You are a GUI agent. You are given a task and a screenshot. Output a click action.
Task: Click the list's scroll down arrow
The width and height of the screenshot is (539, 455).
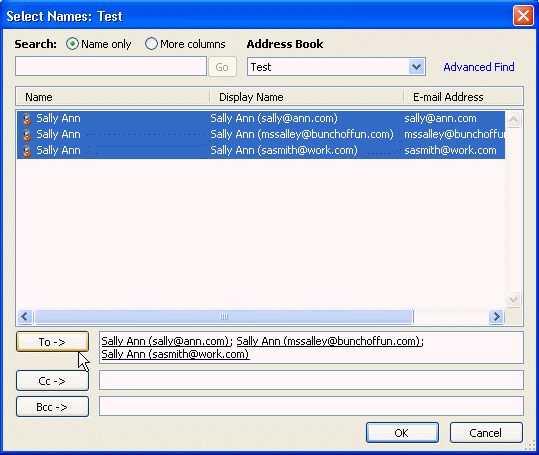click(514, 299)
